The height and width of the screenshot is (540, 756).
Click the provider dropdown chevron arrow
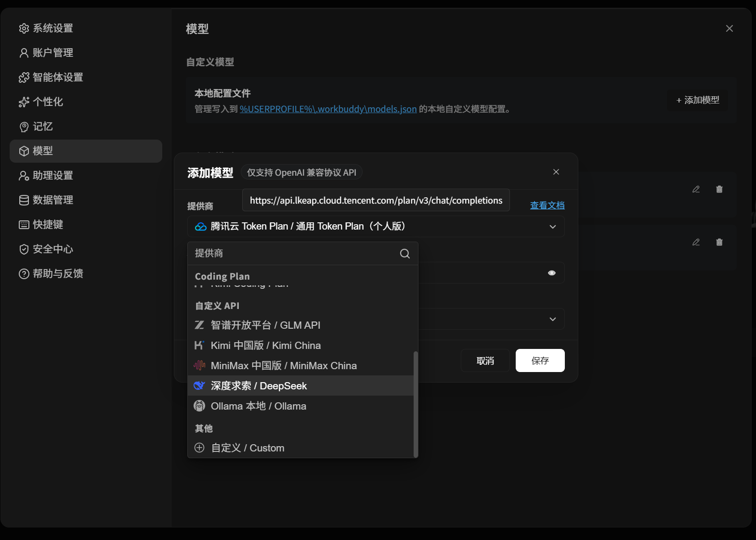tap(553, 227)
